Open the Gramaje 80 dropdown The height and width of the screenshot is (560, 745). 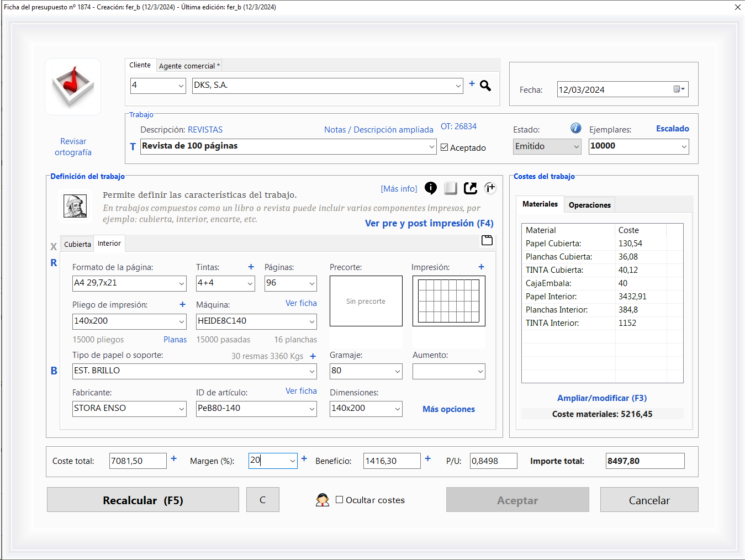tap(398, 372)
